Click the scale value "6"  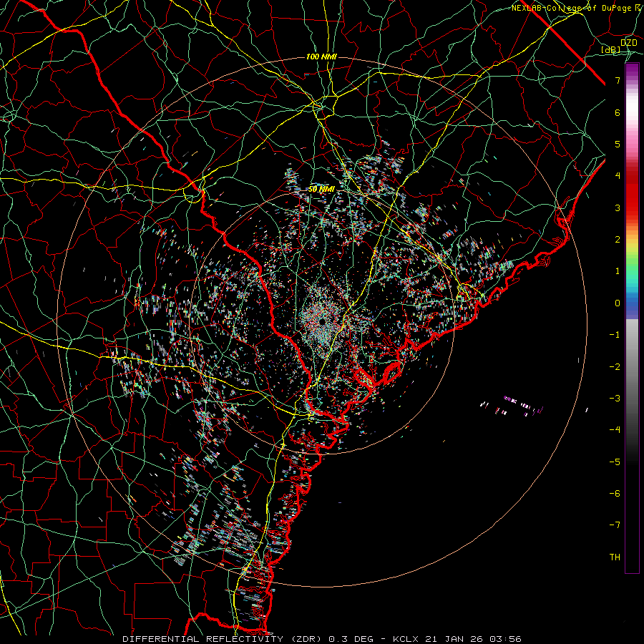(618, 112)
